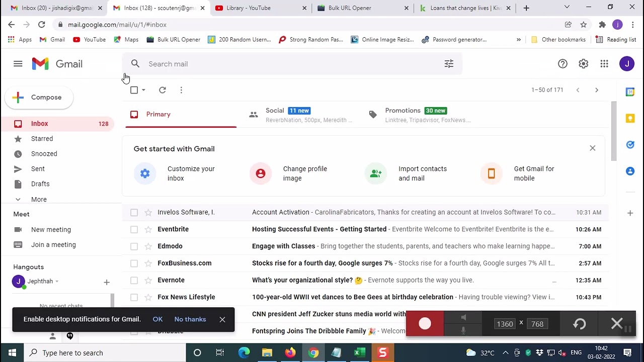644x362 pixels.
Task: Dismiss the desktop notifications prompt X
Action: coord(222,320)
